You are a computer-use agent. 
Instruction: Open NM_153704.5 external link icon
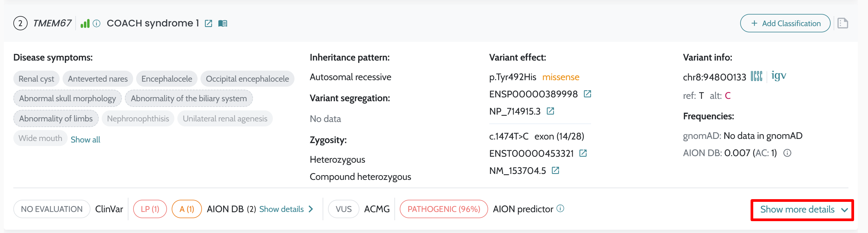pyautogui.click(x=555, y=171)
